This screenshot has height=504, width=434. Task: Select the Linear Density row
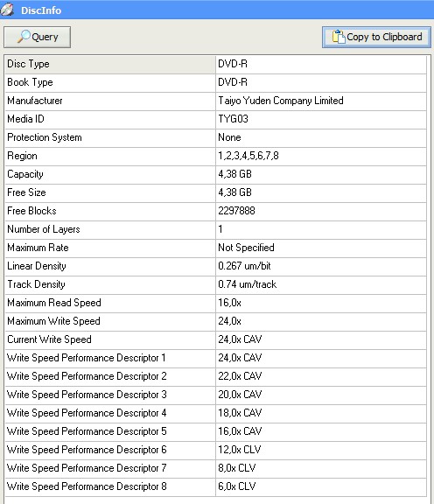[216, 266]
